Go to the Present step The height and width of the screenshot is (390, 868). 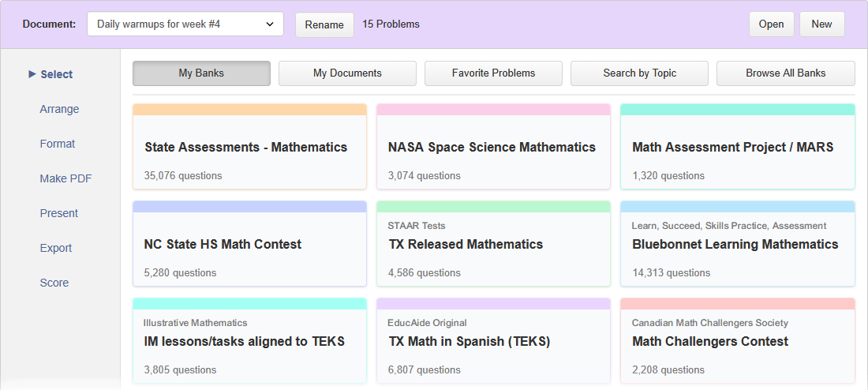[x=58, y=213]
